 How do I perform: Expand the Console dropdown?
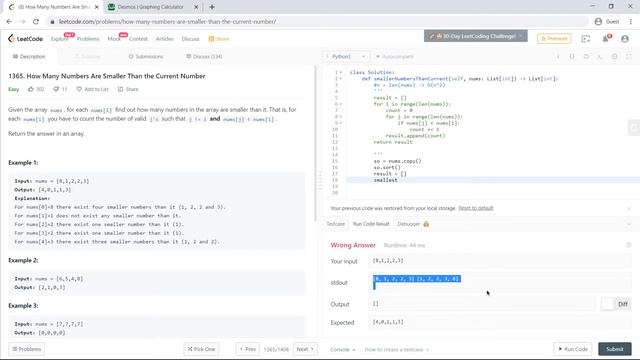tap(342, 349)
